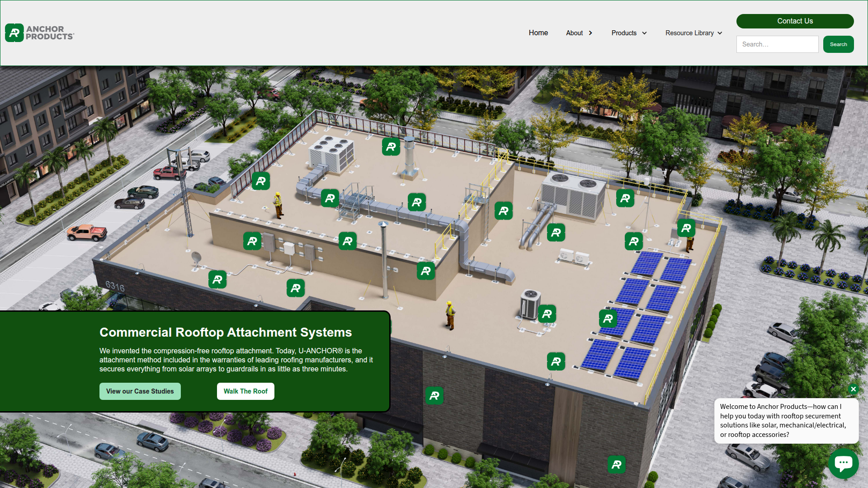Click hotspot on ductwork right of crossover stairs

[x=417, y=202]
